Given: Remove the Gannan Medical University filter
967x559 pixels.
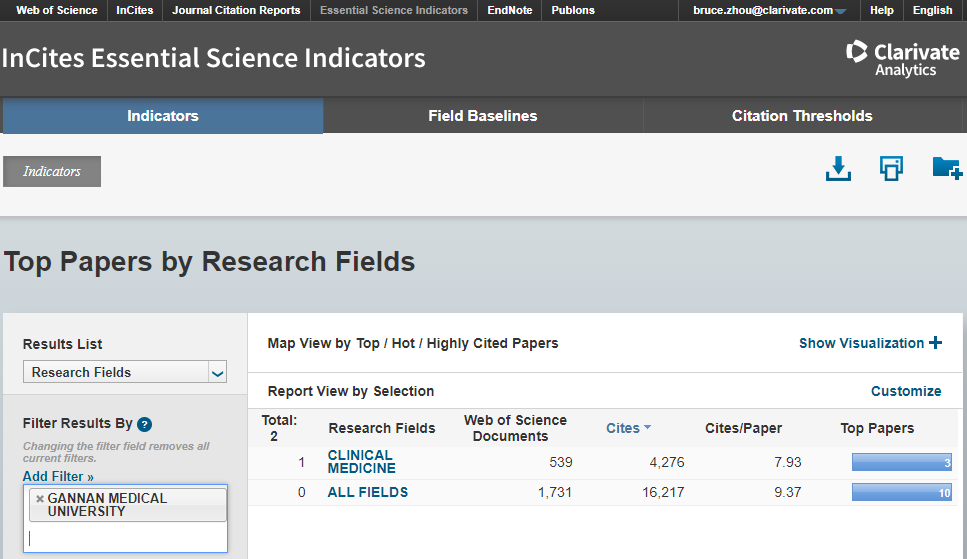Looking at the screenshot, I should coord(40,499).
